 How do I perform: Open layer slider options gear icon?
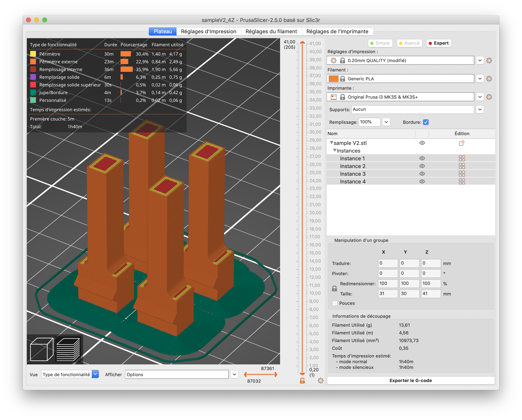point(320,381)
